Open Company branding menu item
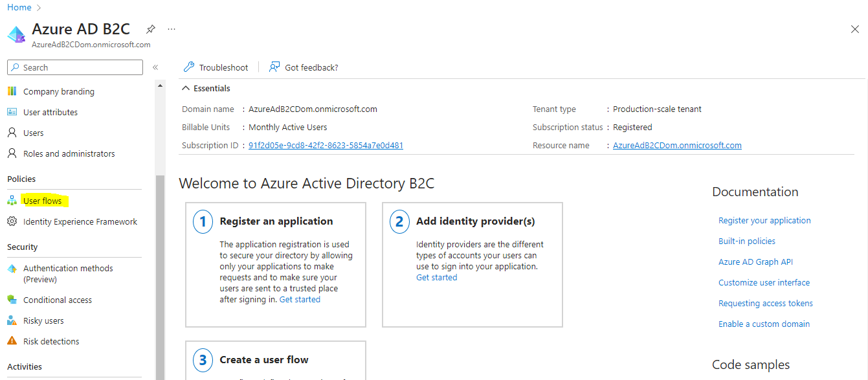Viewport: 868px width, 380px height. [x=59, y=91]
